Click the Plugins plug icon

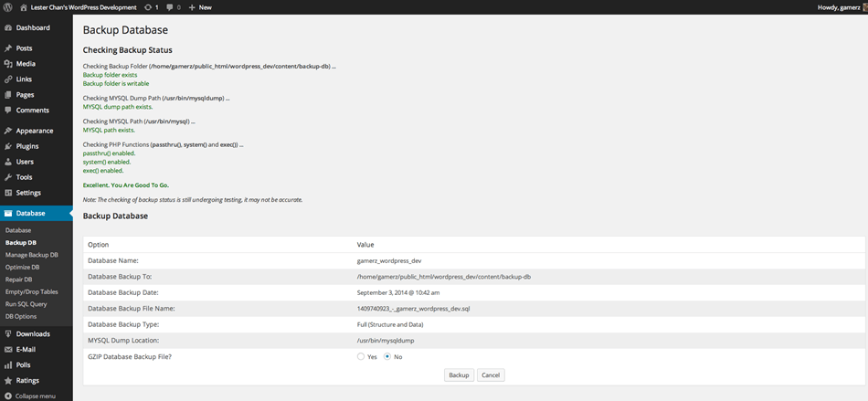8,146
